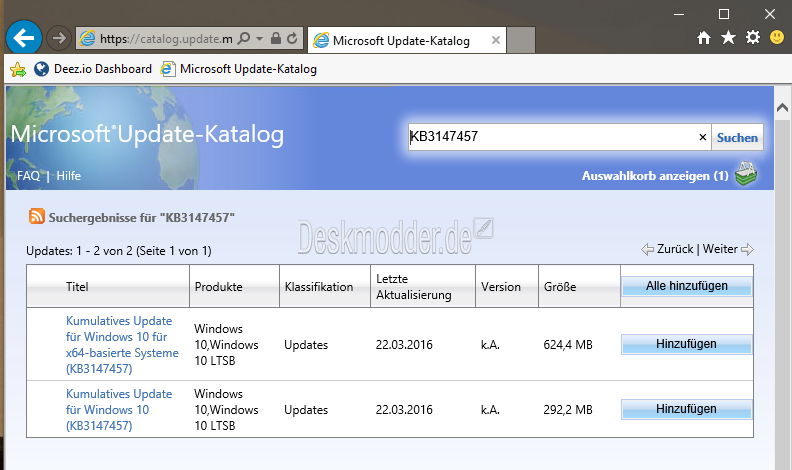The image size is (792, 470).
Task: Click the 292,2 MB size cell
Action: tap(568, 409)
